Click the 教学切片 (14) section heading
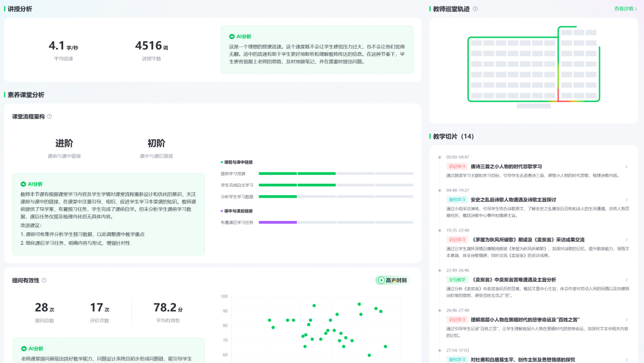 pos(453,136)
